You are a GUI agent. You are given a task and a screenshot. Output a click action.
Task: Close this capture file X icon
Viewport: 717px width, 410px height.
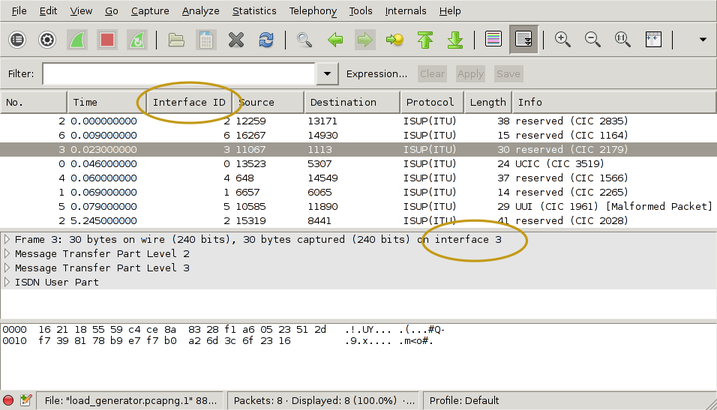(x=236, y=40)
